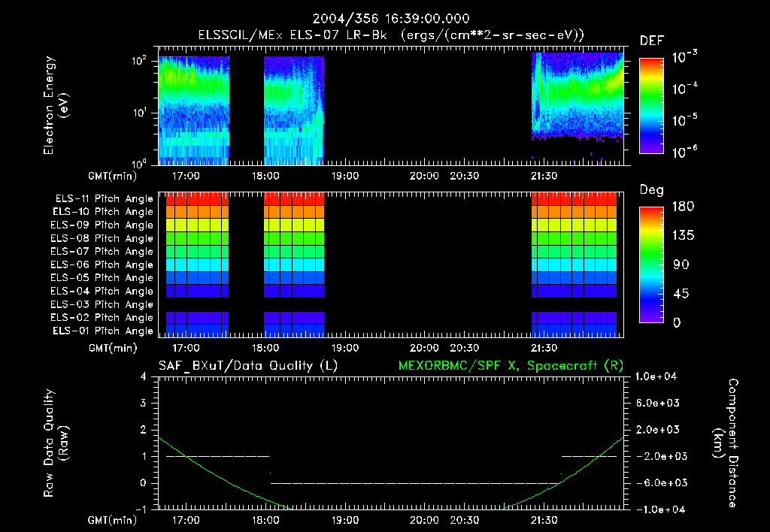Image resolution: width=770 pixels, height=532 pixels.
Task: Click the SAF_BXuT/Data Quality (L) legend title
Action: point(248,366)
